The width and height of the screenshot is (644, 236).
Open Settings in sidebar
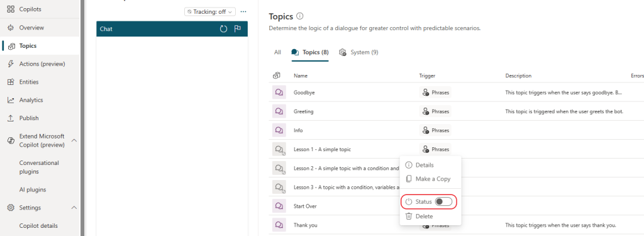pyautogui.click(x=30, y=208)
